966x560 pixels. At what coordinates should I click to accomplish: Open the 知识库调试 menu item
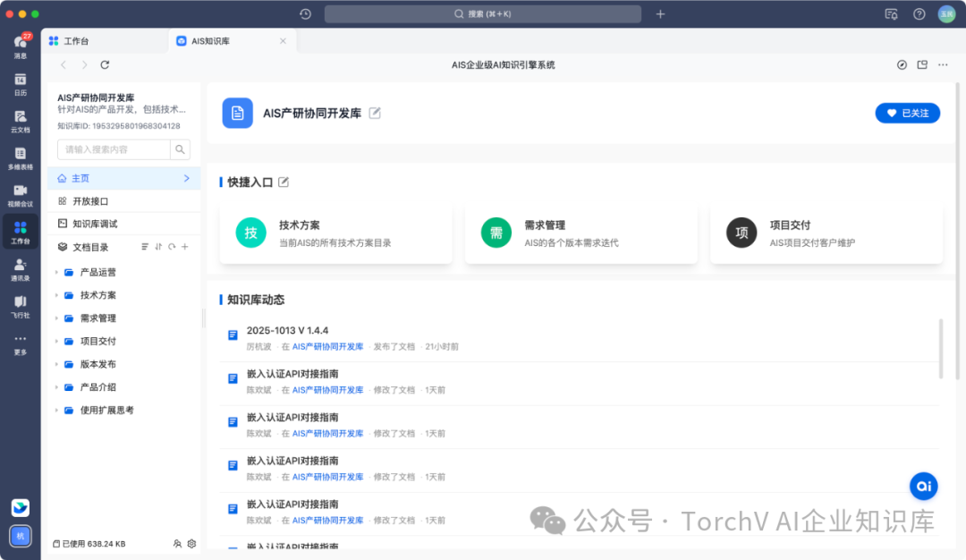(123, 224)
